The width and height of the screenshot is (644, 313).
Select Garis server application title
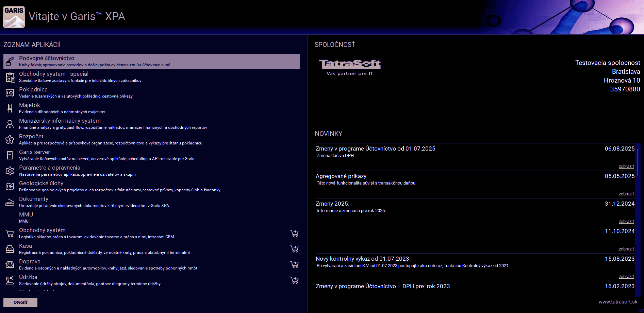[x=34, y=152]
